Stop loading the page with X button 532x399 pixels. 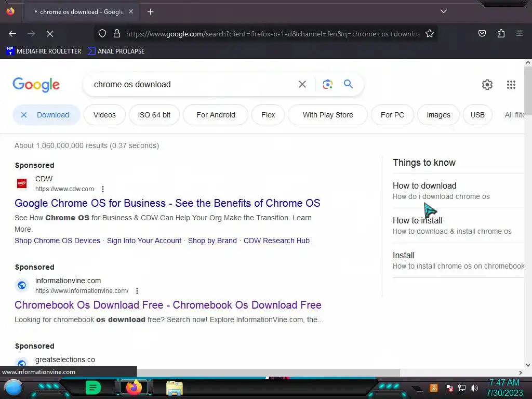49,34
